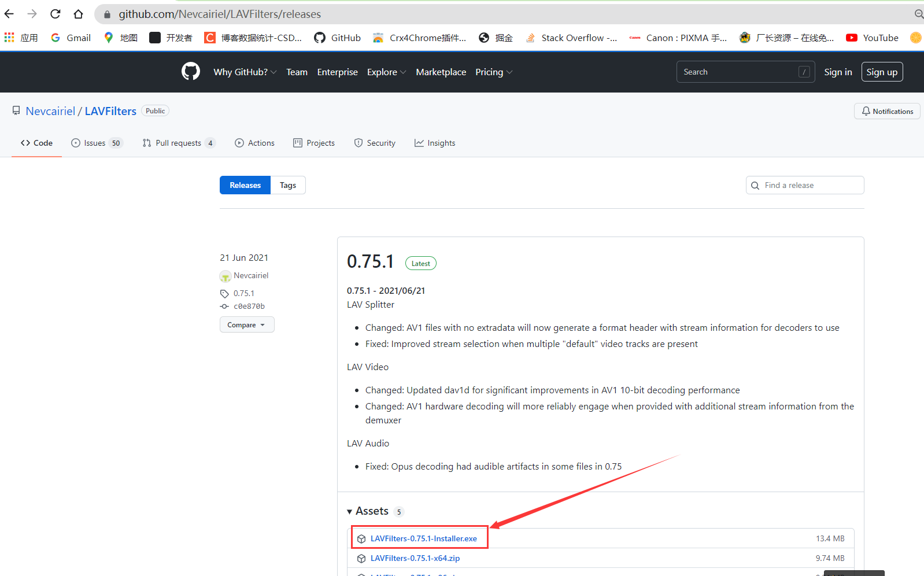Open Canon PIXMA bookmark
The height and width of the screenshot is (576, 924).
click(x=678, y=38)
